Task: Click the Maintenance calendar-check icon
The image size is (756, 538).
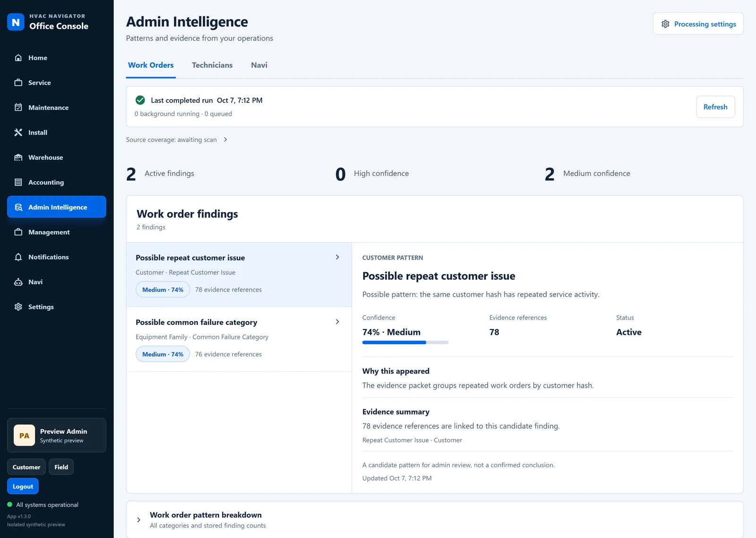Action: pyautogui.click(x=18, y=107)
